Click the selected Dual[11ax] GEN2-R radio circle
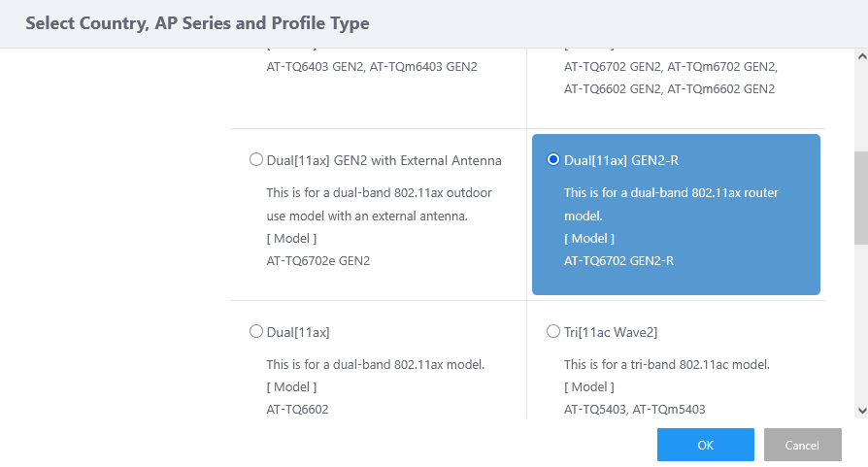Image resolution: width=868 pixels, height=467 pixels. click(x=553, y=160)
